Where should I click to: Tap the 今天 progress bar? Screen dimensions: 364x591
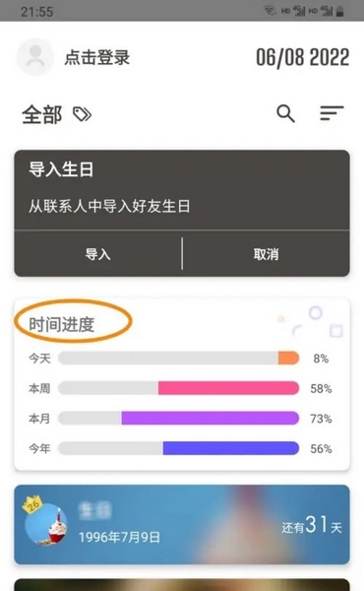179,358
